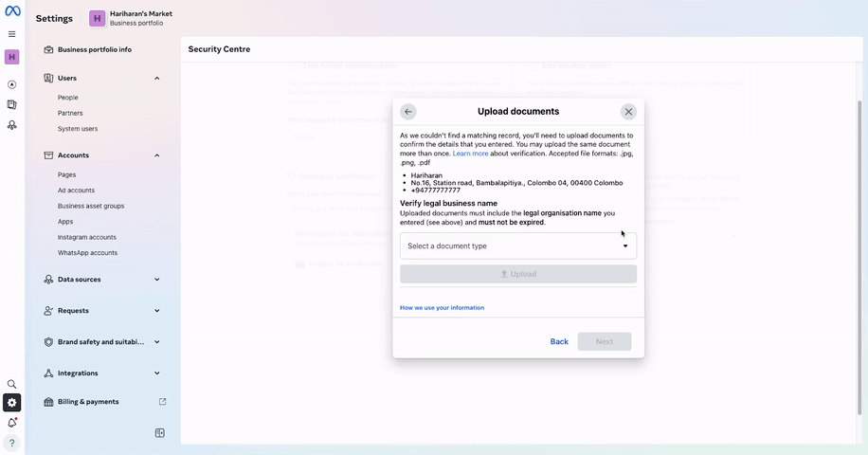Click the external link icon beside Billing & payments

point(162,402)
